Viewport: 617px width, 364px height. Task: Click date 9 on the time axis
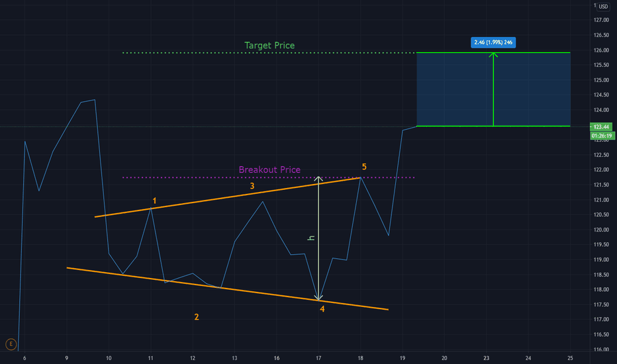pyautogui.click(x=66, y=358)
